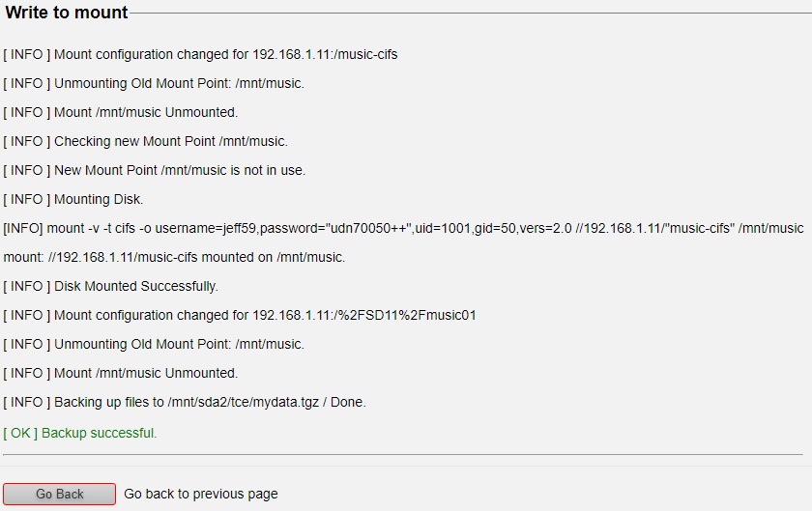Click the horizontal divider below the log
Viewport: 812px width, 511px height.
tap(403, 455)
